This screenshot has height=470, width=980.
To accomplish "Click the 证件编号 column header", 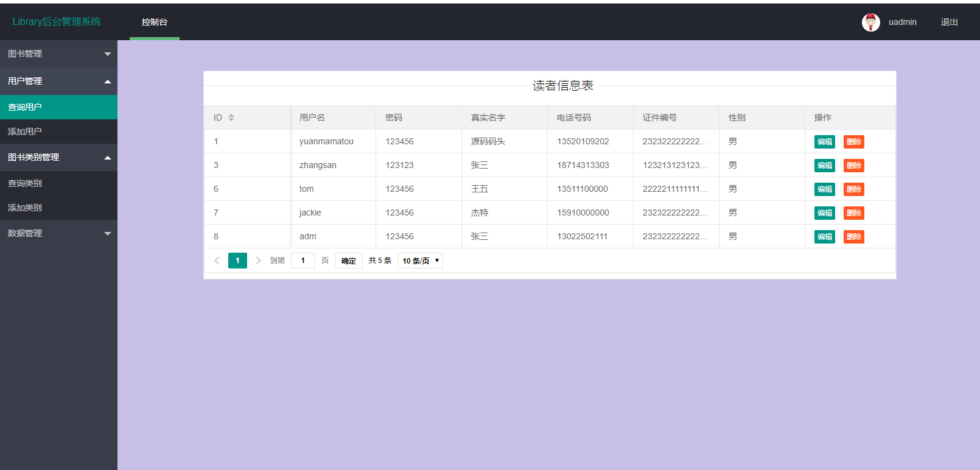I will (676, 118).
